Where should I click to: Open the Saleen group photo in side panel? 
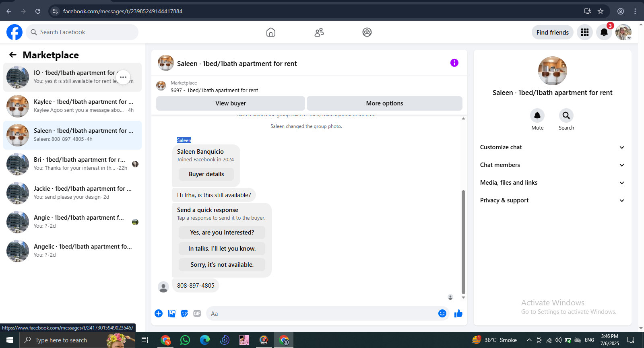pos(552,71)
